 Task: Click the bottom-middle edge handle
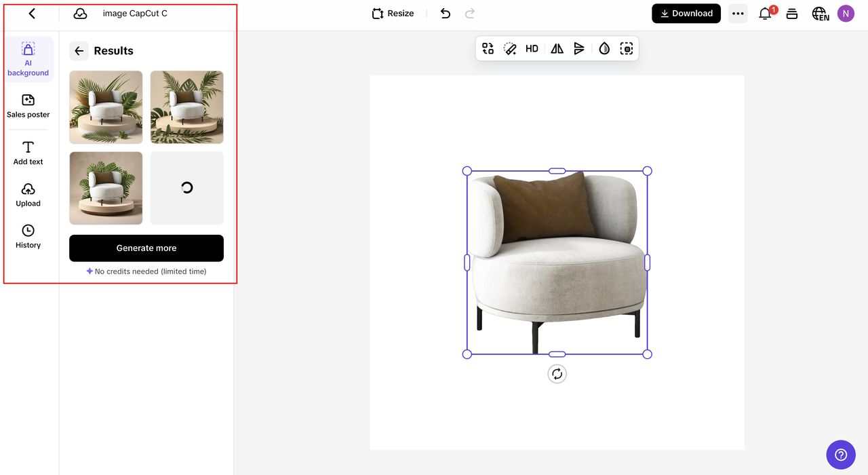coord(557,354)
